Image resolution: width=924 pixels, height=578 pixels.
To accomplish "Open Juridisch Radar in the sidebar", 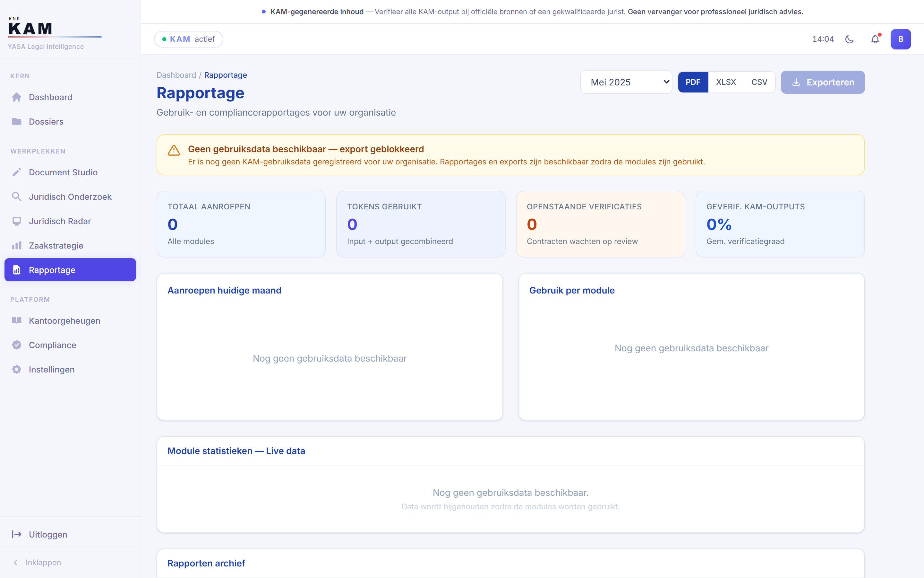I will (70, 221).
